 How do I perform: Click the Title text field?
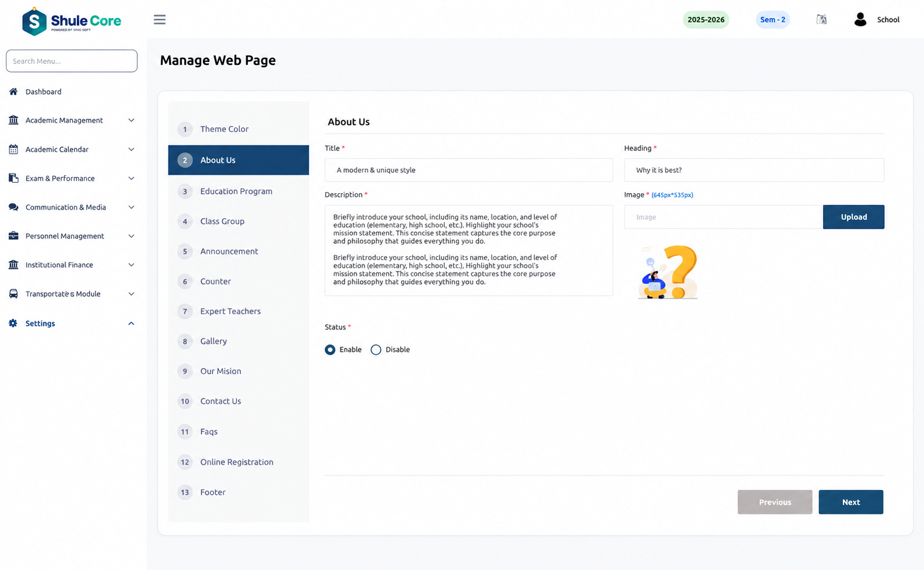pyautogui.click(x=469, y=170)
